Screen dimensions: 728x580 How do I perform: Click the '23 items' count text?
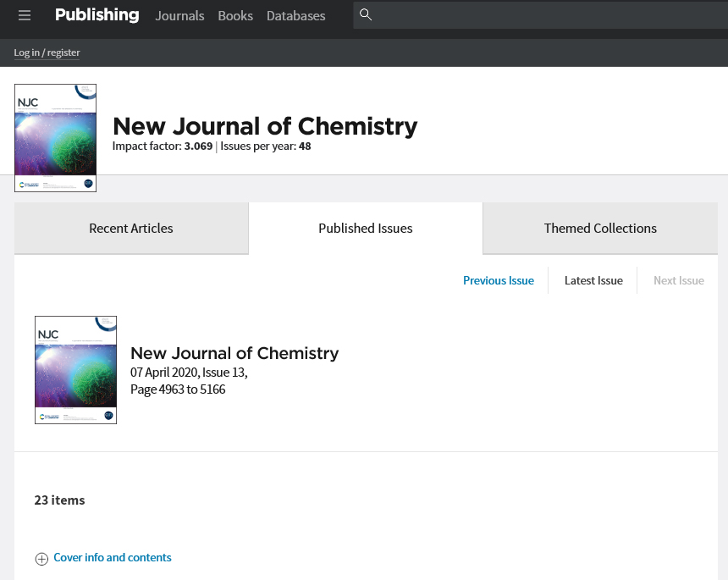[x=59, y=500]
